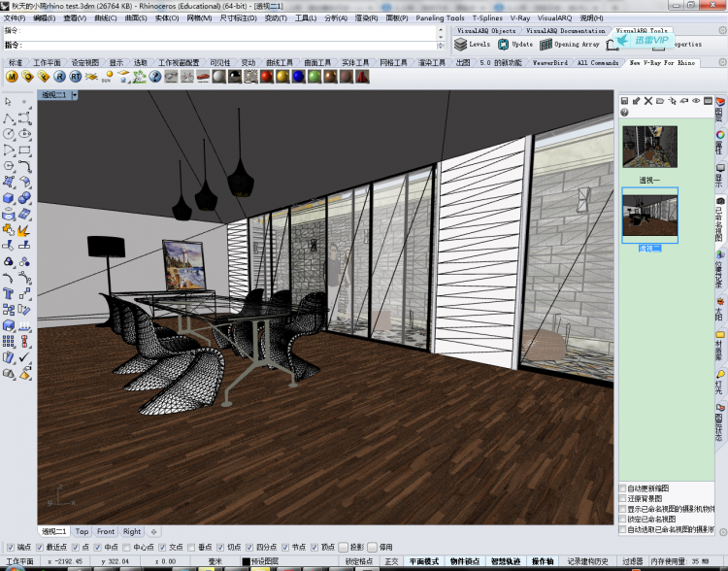Click the help icon in named views panel

point(624,113)
